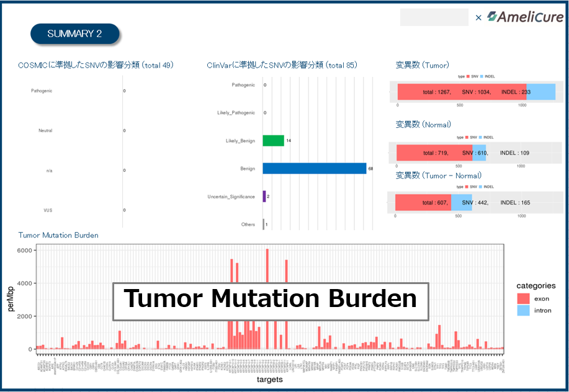Click the small Tumor Mutation Burden section title
This screenshot has width=569, height=392.
[58, 235]
